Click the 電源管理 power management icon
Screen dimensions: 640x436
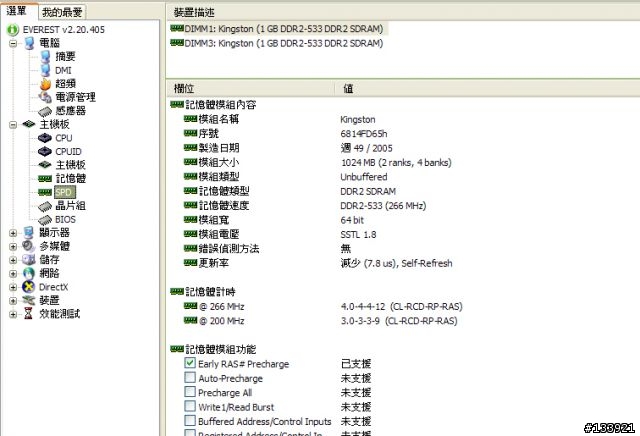pyautogui.click(x=45, y=97)
